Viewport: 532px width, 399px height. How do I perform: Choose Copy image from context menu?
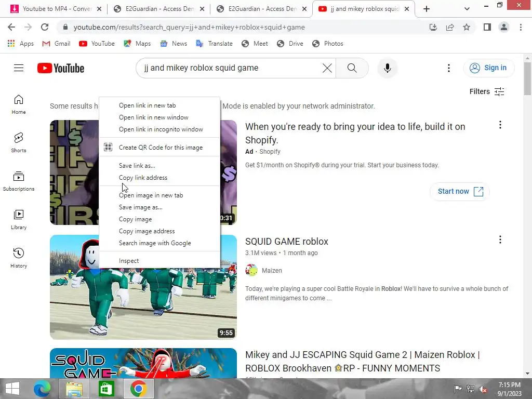click(160, 219)
